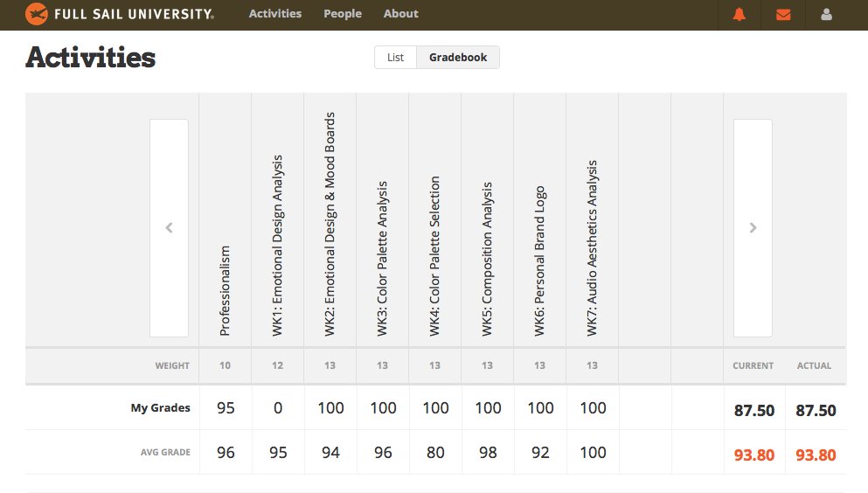This screenshot has width=868, height=493.
Task: Click the ACTUAL column label
Action: click(815, 365)
